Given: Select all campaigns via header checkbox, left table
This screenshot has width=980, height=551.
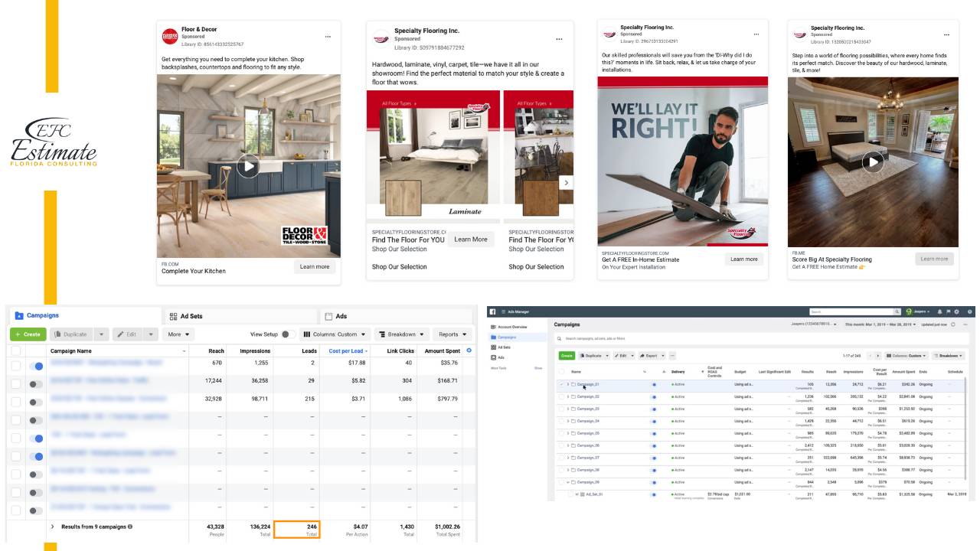Looking at the screenshot, I should pyautogui.click(x=16, y=351).
